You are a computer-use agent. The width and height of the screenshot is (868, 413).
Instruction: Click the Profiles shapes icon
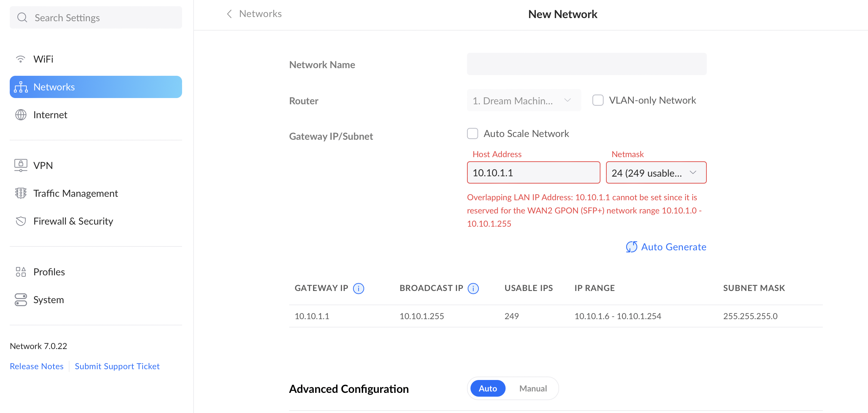(21, 272)
